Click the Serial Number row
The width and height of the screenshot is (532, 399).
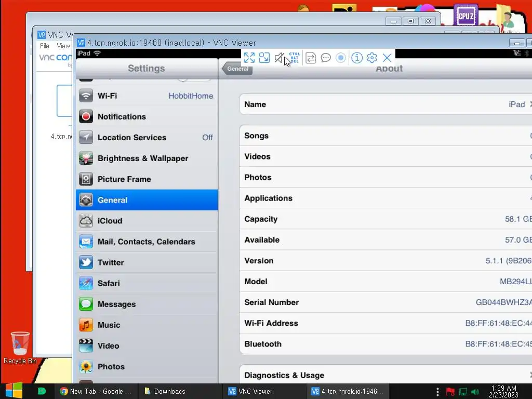click(386, 302)
